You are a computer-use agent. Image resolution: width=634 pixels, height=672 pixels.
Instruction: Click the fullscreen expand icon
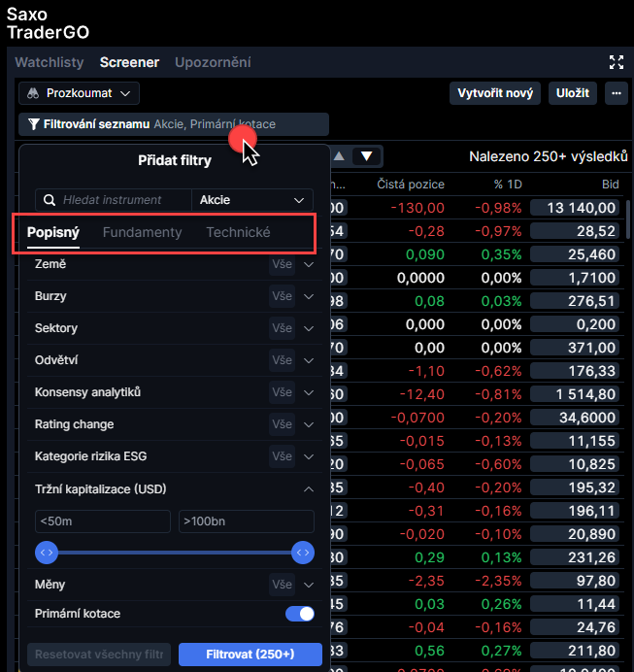pos(616,62)
